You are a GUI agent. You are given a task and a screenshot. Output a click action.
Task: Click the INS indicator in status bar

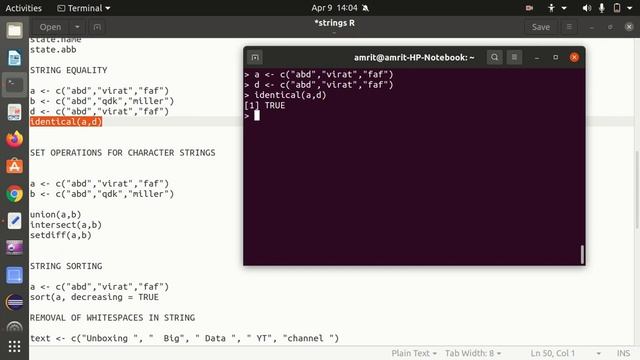click(x=623, y=353)
